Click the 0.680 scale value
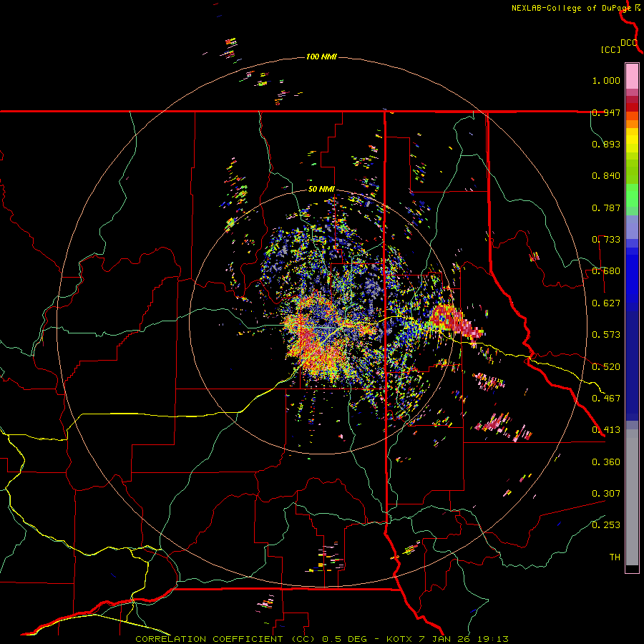 click(606, 271)
